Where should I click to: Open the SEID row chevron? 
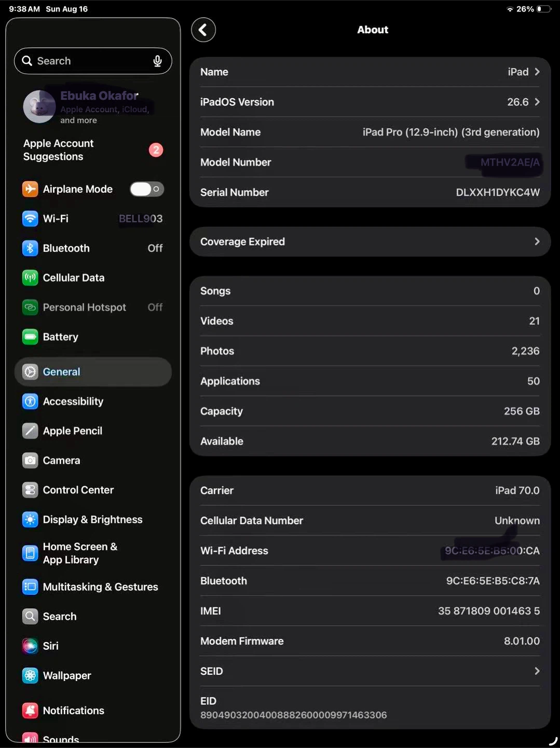pos(537,671)
